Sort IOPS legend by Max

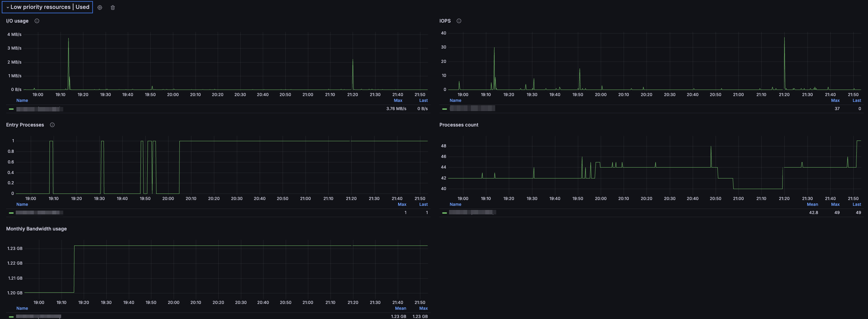835,101
